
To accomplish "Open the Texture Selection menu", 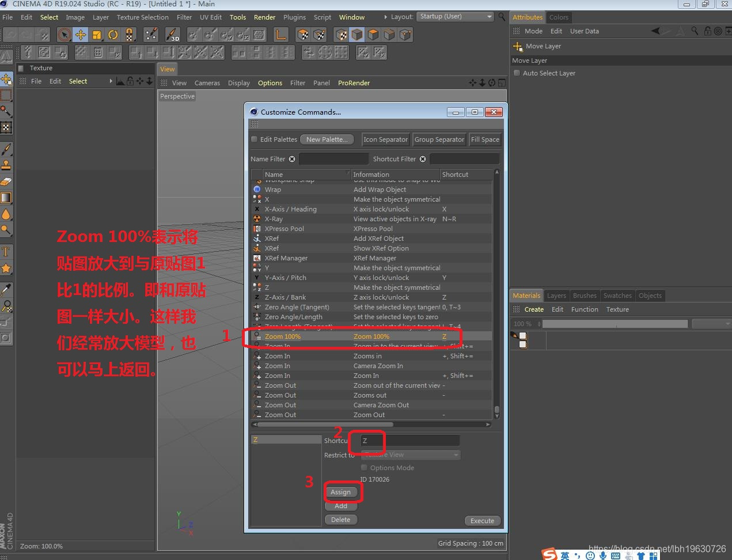I will tap(142, 17).
